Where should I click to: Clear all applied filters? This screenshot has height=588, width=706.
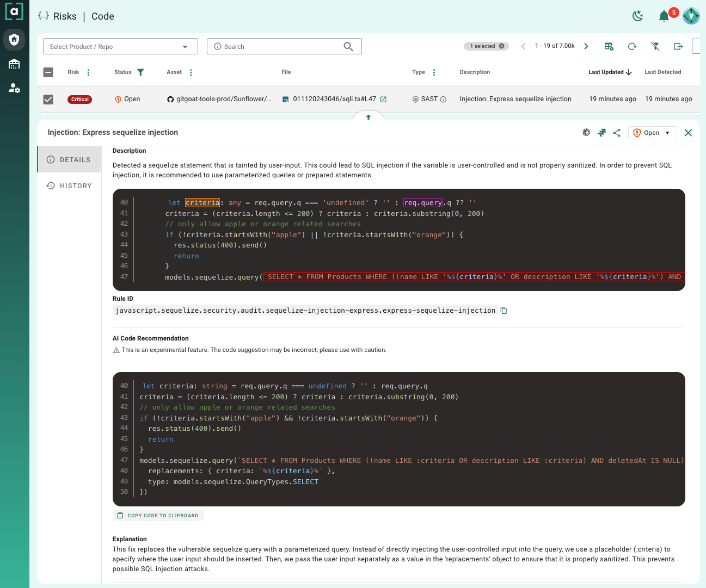pyautogui.click(x=655, y=46)
